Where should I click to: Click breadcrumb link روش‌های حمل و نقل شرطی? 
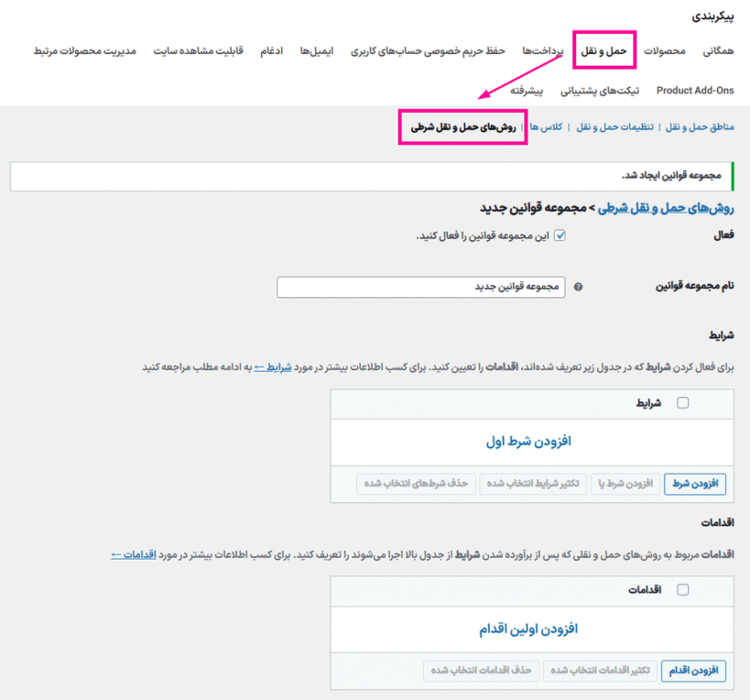(666, 208)
